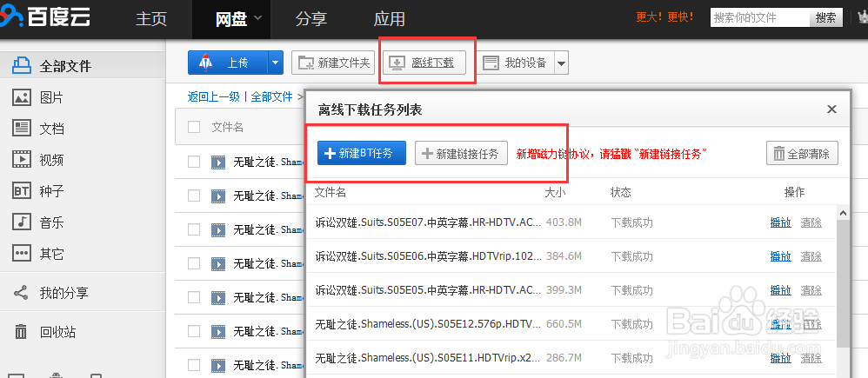This screenshot has height=378, width=868.
Task: Check the fifth 无耻之徒 file checkbox
Action: [x=194, y=297]
